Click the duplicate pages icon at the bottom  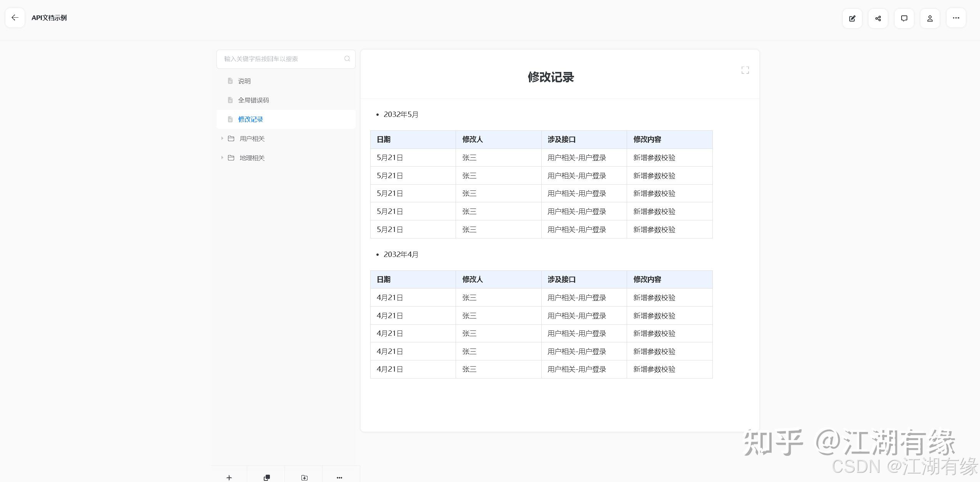click(266, 477)
